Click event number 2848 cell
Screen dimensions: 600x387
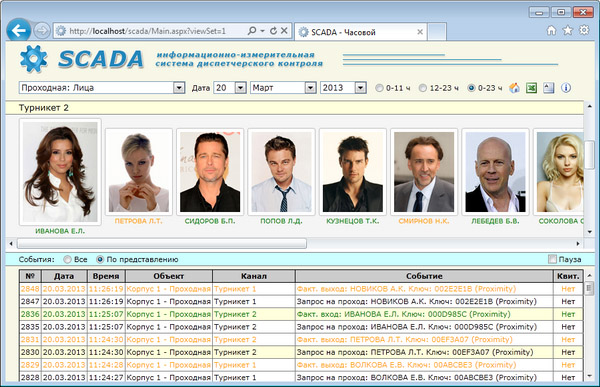tap(30, 289)
